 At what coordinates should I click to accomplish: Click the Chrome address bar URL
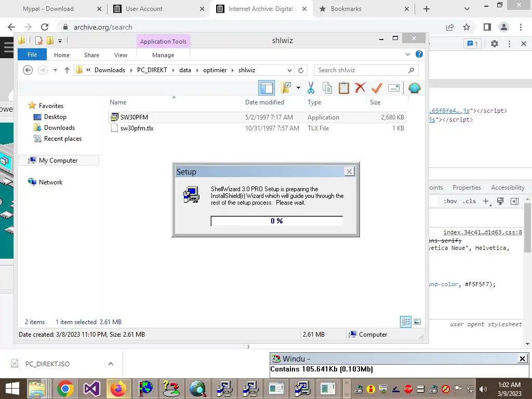coord(103,27)
